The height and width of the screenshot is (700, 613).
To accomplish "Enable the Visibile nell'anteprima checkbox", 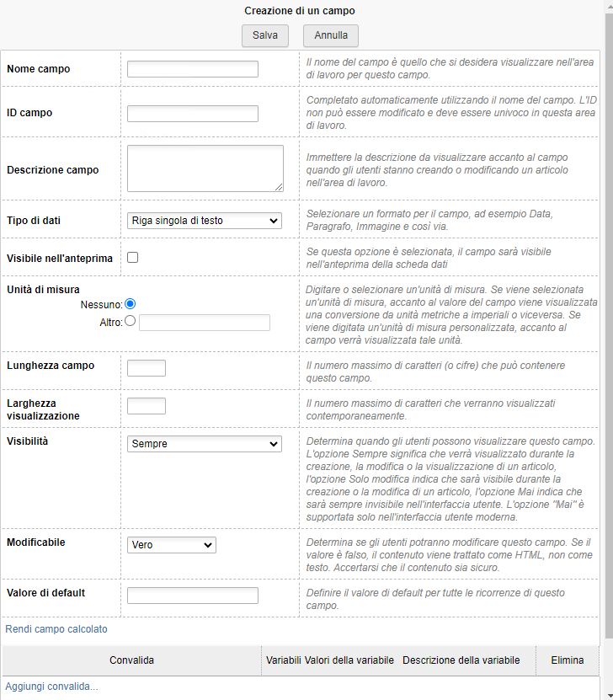I will pyautogui.click(x=131, y=256).
